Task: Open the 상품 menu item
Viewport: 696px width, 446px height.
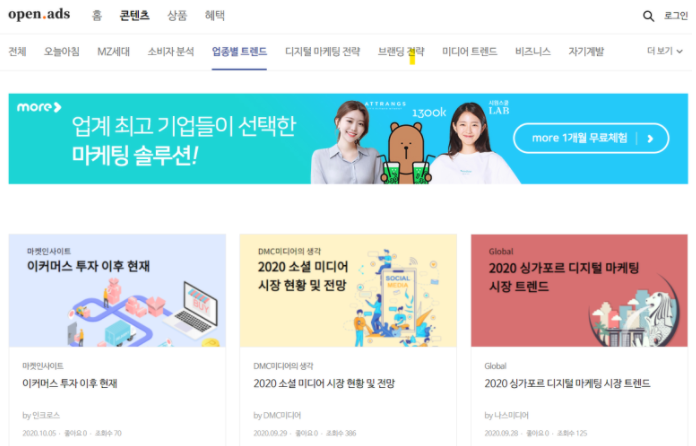Action: click(177, 16)
